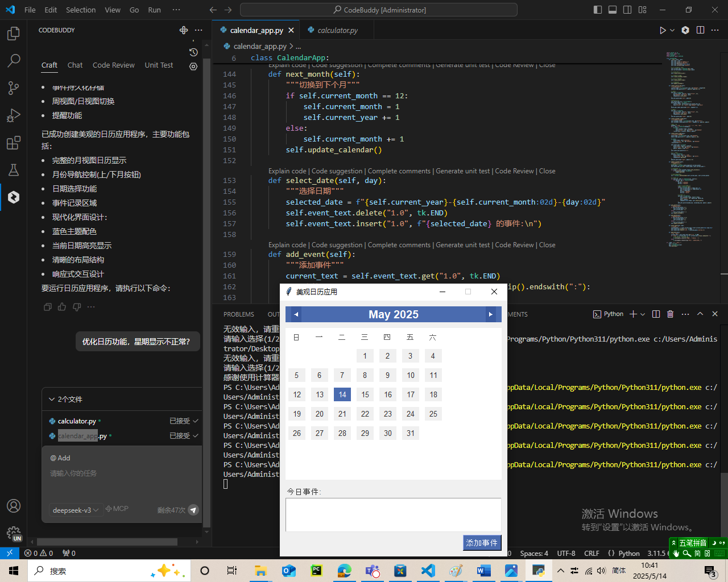Open Source Control in the activity bar

point(14,88)
